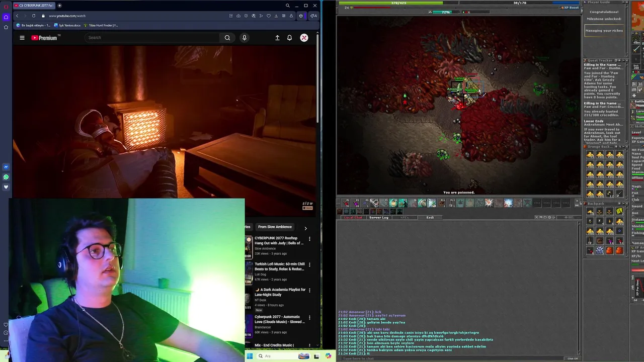This screenshot has width=644, height=362.
Task: Use the F1 health potion hotkey slot
Action: tap(346, 203)
